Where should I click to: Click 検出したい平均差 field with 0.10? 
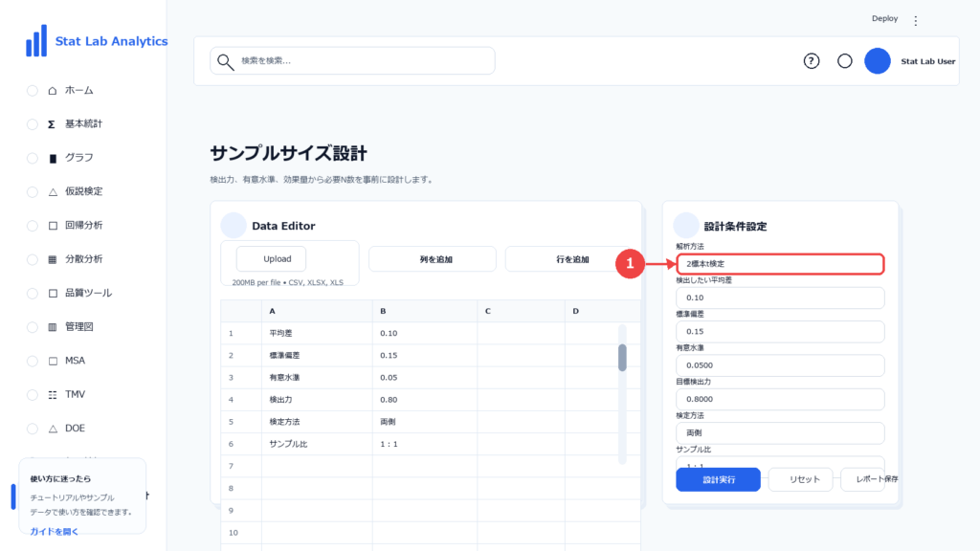[780, 298]
